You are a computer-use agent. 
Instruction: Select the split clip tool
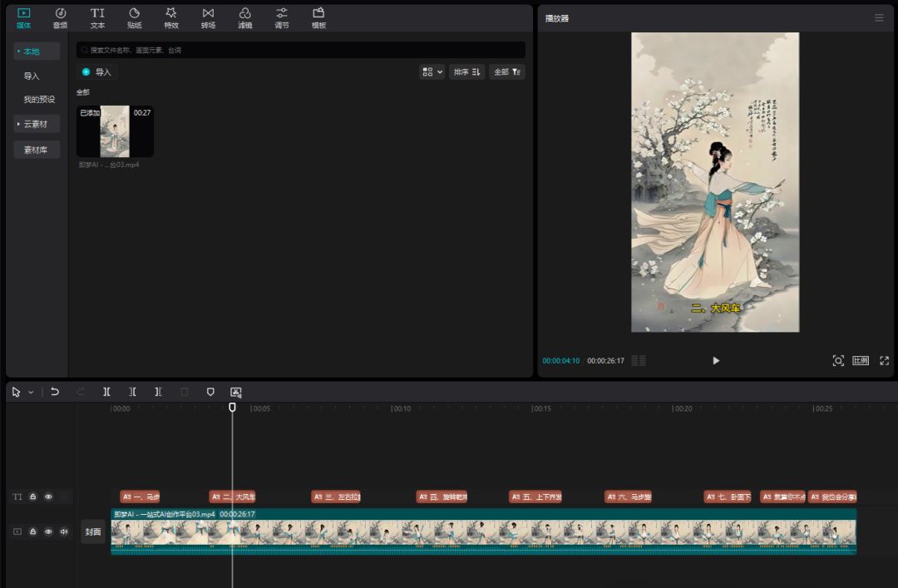click(106, 392)
